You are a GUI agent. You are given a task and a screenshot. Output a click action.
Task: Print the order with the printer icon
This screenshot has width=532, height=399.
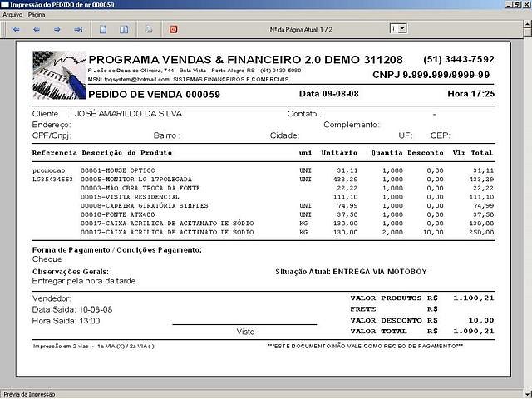pyautogui.click(x=149, y=29)
